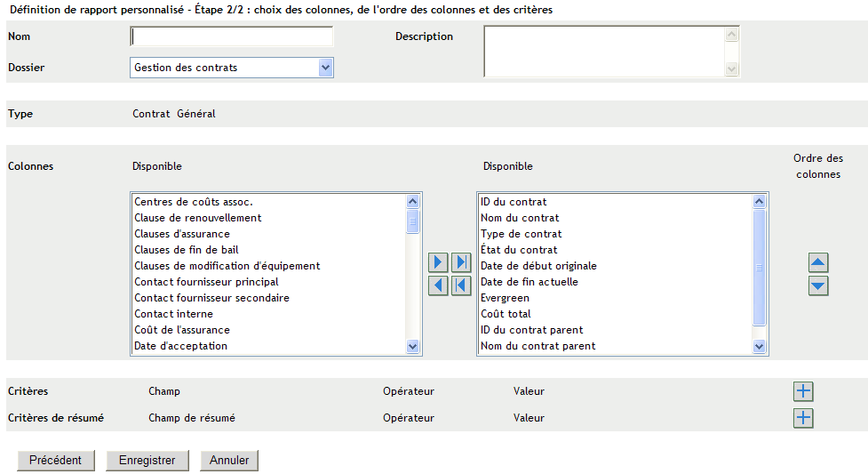Click Description box scroll down arrow

pyautogui.click(x=732, y=69)
